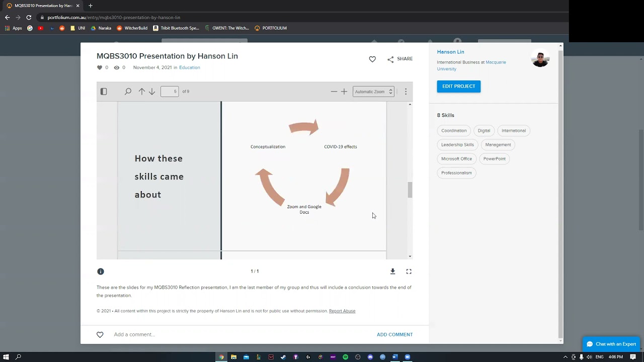
Task: Open File Explorer from the taskbar
Action: 233,357
